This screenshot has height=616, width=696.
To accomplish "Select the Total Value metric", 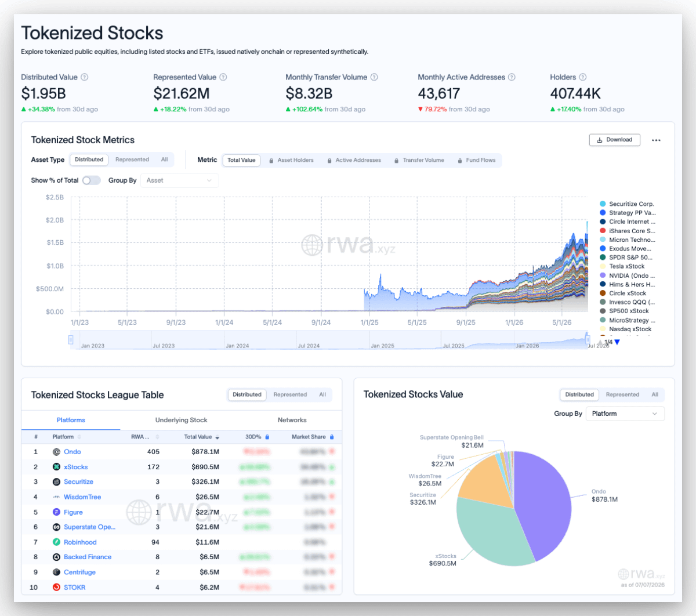I will (x=241, y=160).
